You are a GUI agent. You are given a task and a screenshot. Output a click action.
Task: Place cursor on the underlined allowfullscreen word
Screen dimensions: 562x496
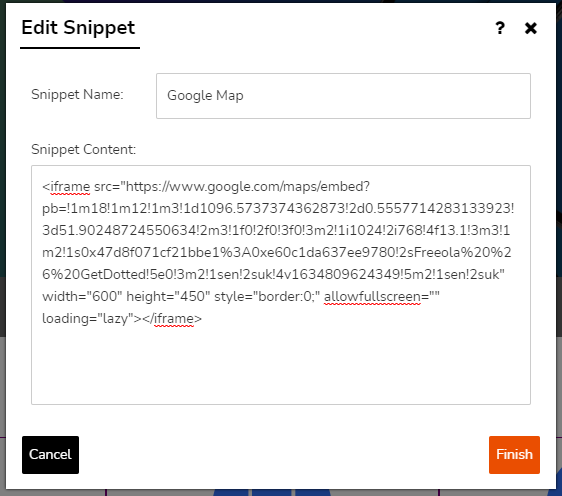tap(372, 297)
